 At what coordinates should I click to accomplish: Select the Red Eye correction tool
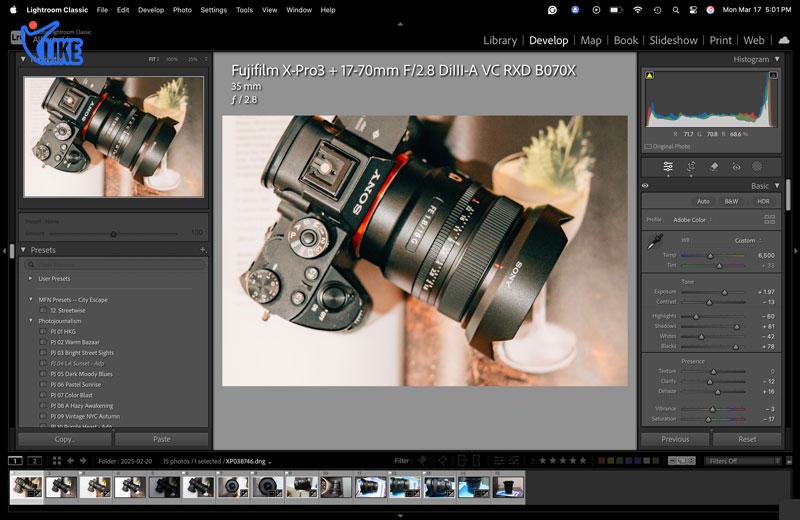coord(736,167)
